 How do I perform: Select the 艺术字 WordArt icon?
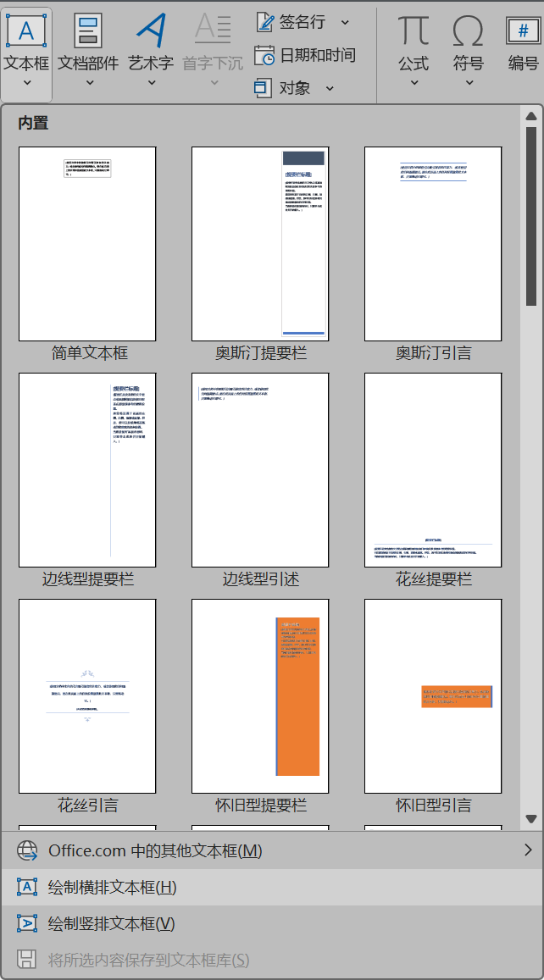pyautogui.click(x=151, y=30)
